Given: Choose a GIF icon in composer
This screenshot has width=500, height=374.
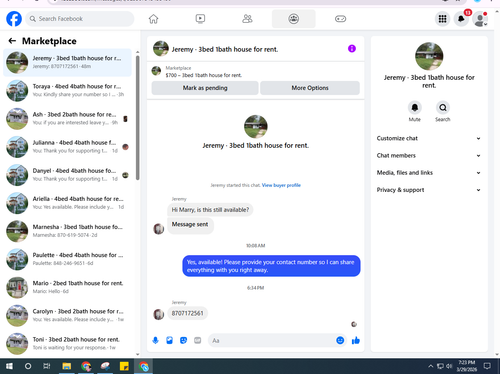Looking at the screenshot, I should [198, 340].
